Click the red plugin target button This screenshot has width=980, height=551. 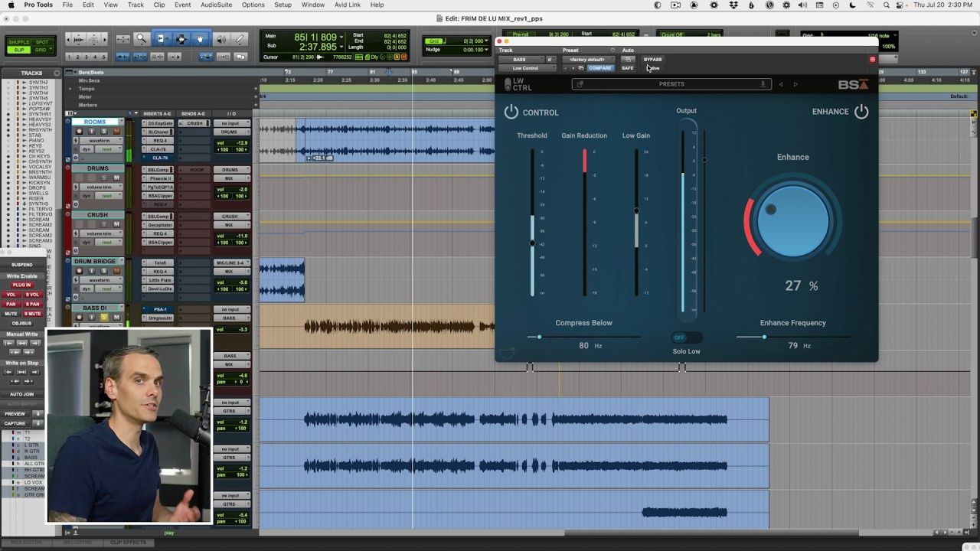(x=872, y=59)
